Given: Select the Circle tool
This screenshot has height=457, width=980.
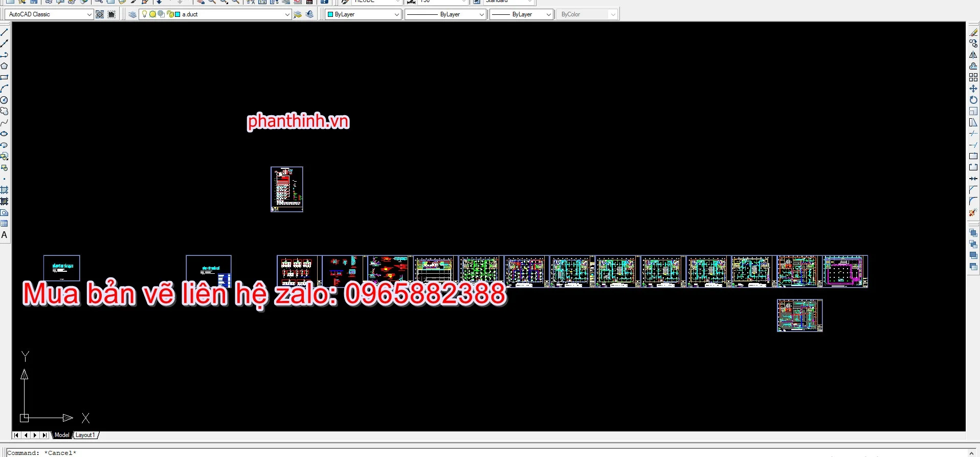Looking at the screenshot, I should (x=4, y=100).
